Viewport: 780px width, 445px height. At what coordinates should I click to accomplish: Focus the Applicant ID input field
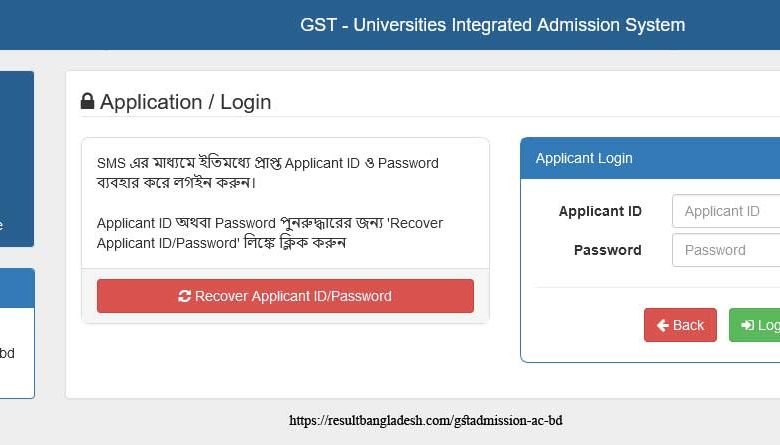pyautogui.click(x=727, y=211)
